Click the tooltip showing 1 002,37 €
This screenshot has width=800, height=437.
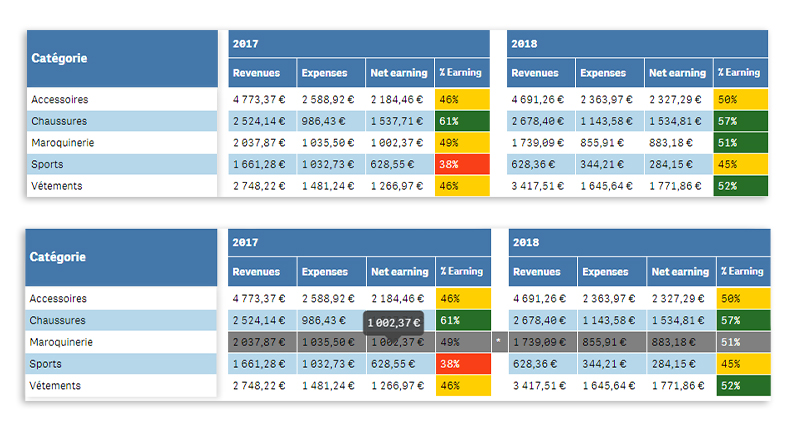(393, 323)
